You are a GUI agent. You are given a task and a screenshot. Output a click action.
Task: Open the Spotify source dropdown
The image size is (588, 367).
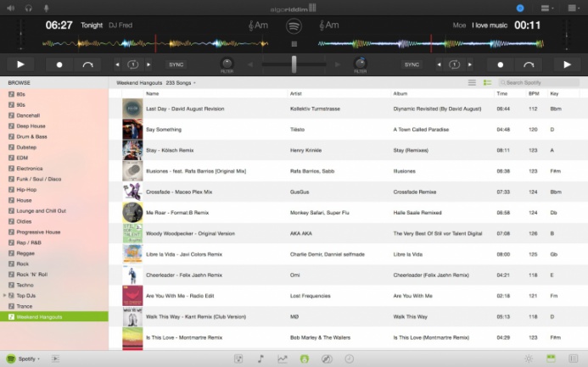click(x=23, y=359)
